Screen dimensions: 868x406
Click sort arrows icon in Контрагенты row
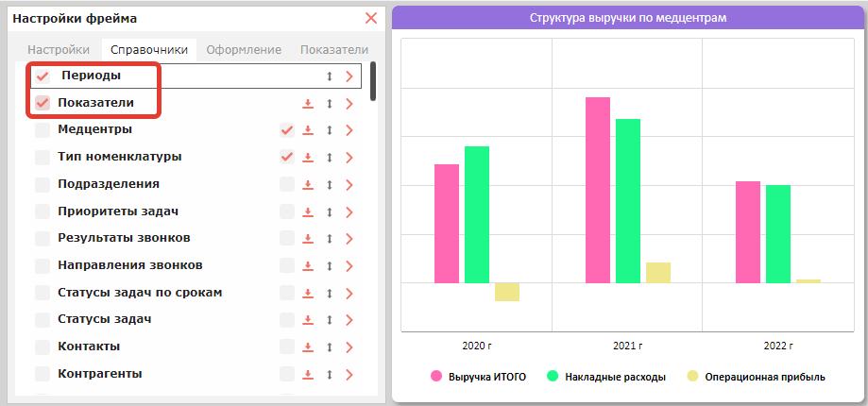(x=330, y=375)
